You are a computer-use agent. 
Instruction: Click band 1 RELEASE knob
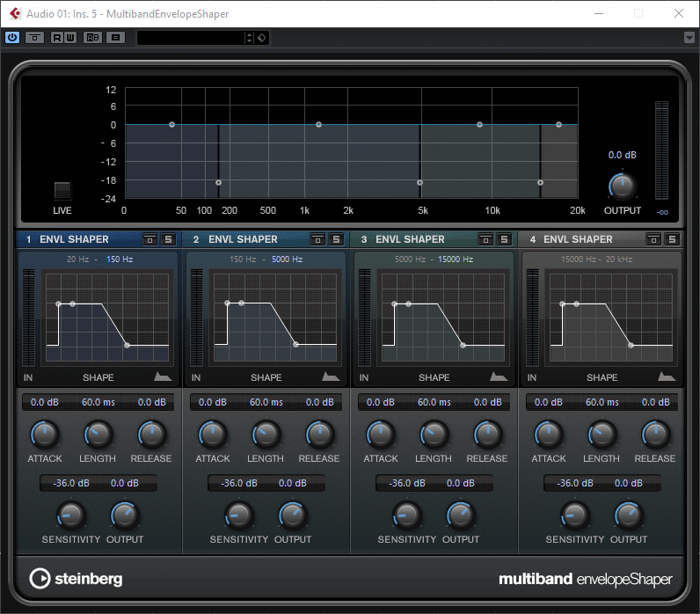[x=152, y=434]
